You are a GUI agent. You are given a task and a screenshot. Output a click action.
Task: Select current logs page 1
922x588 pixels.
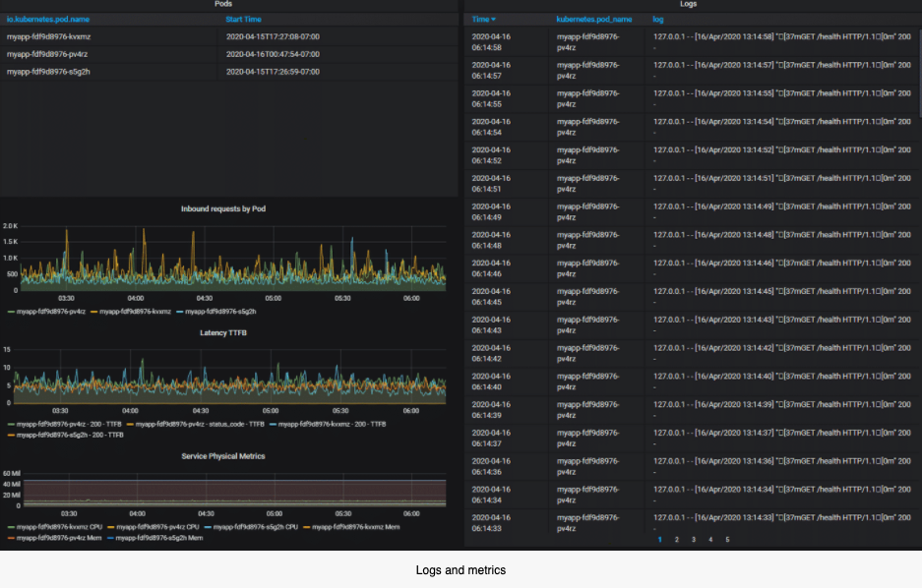(659, 539)
